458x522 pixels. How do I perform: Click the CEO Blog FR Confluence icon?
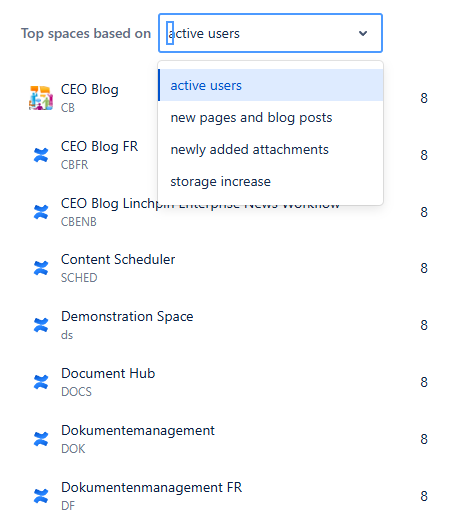point(41,155)
